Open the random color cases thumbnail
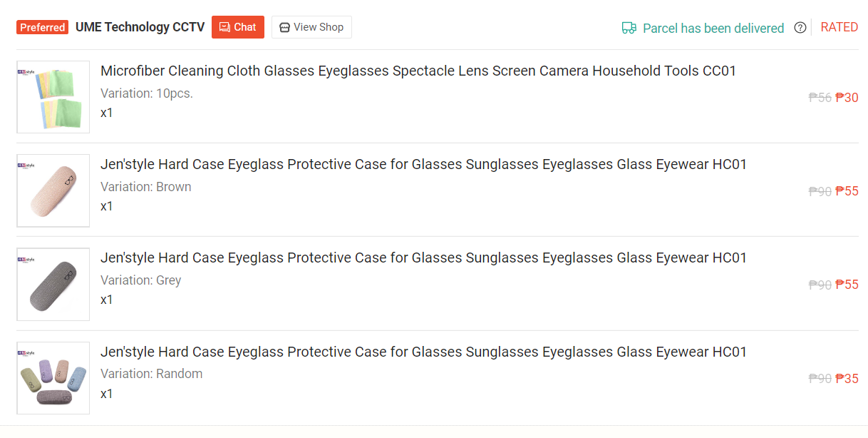The image size is (868, 438). pos(53,378)
